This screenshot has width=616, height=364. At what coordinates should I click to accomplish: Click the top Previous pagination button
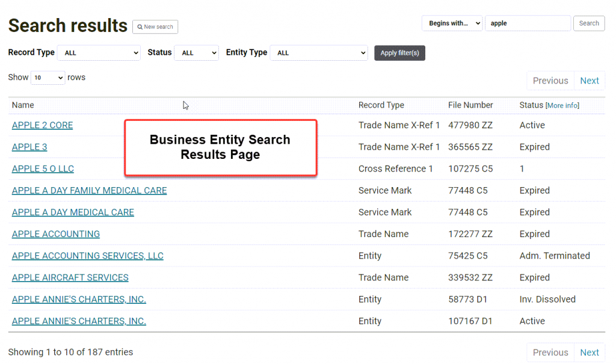550,81
